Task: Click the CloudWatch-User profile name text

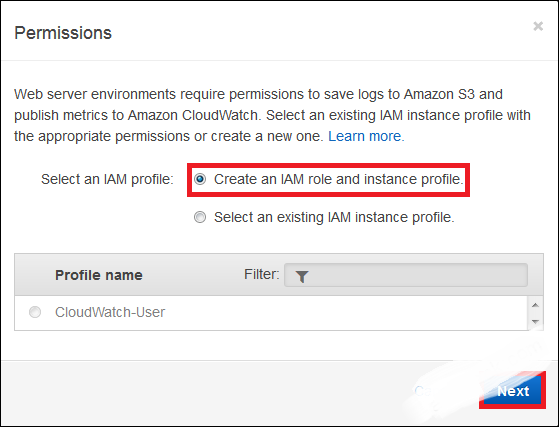Action: pos(110,312)
